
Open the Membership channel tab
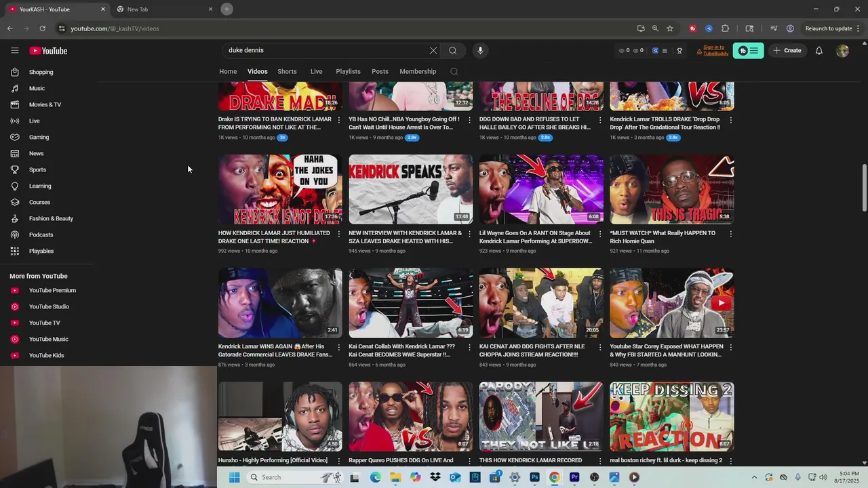[418, 71]
